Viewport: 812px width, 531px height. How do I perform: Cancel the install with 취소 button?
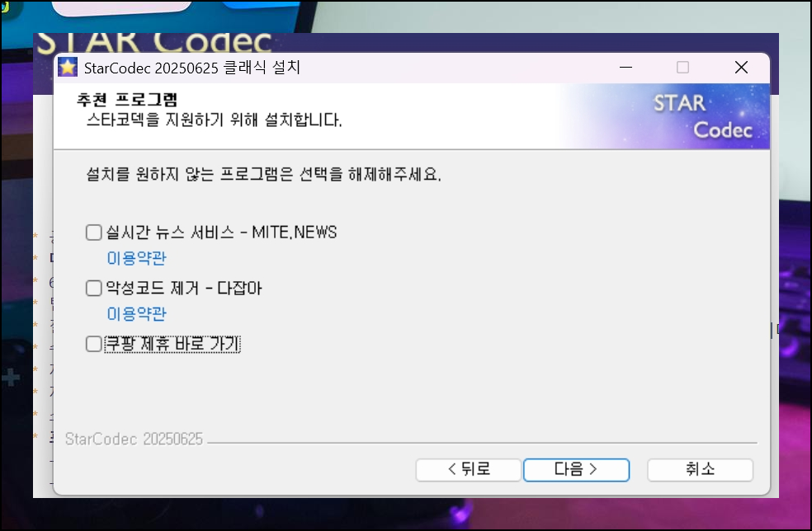click(700, 470)
